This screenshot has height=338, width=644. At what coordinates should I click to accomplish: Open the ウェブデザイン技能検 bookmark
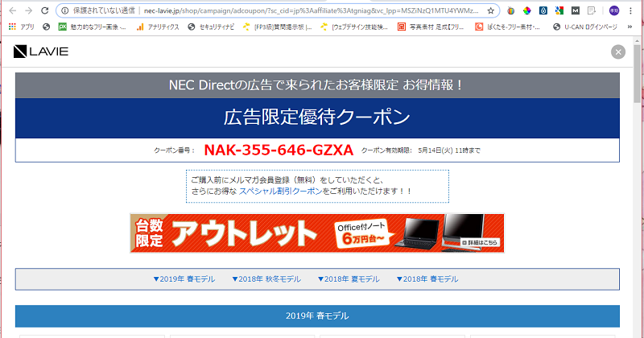click(x=354, y=27)
